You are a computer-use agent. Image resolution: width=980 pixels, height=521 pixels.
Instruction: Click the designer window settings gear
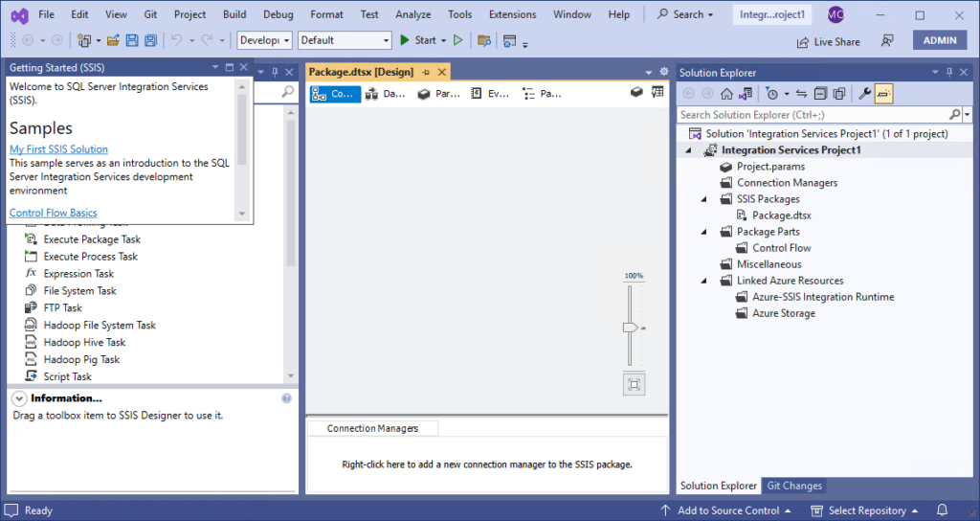pos(664,72)
